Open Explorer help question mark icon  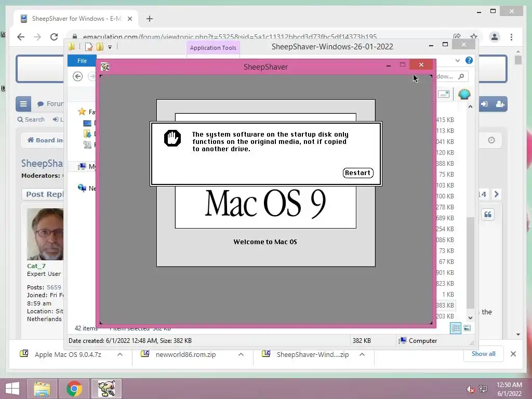coord(469,60)
